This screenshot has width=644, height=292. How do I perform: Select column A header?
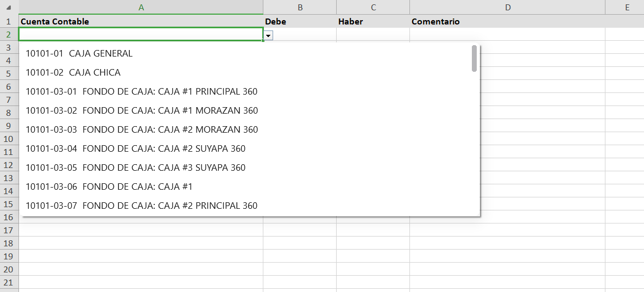click(x=141, y=8)
